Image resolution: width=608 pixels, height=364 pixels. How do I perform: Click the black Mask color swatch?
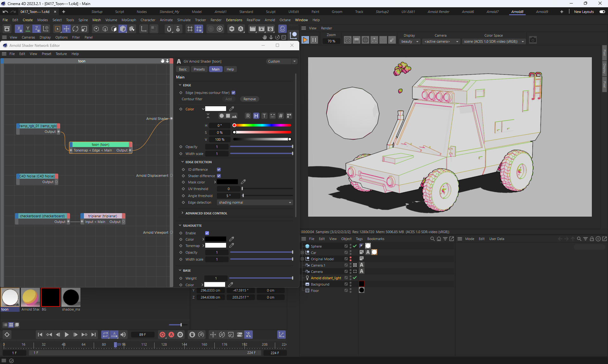(x=227, y=182)
